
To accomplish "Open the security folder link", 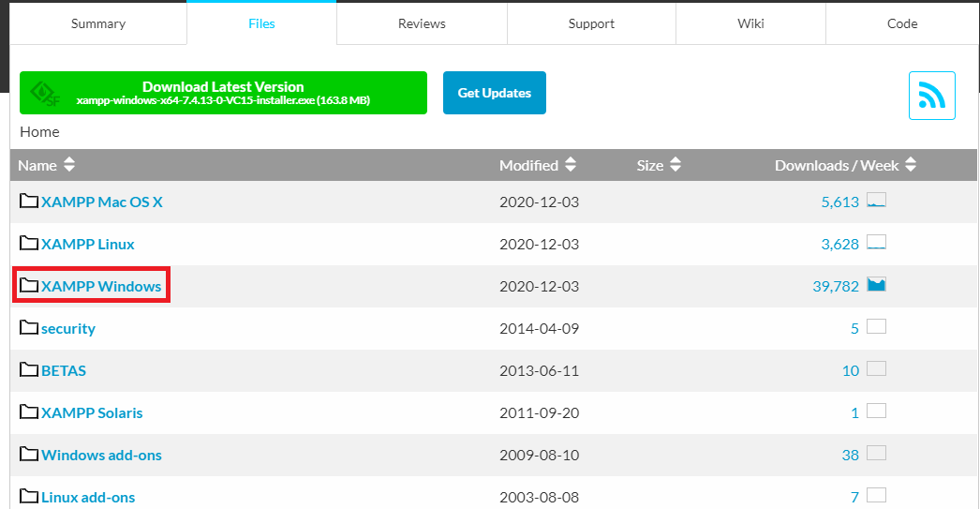I will [68, 328].
